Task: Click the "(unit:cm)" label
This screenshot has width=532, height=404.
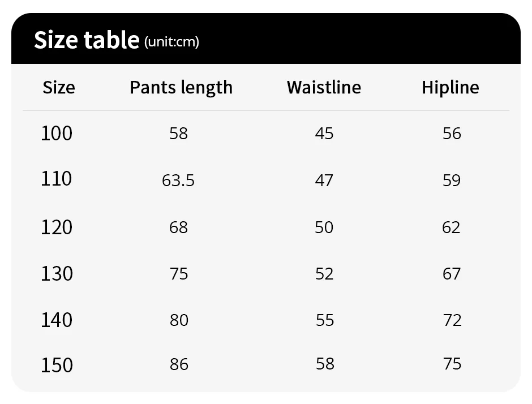Action: (x=172, y=42)
